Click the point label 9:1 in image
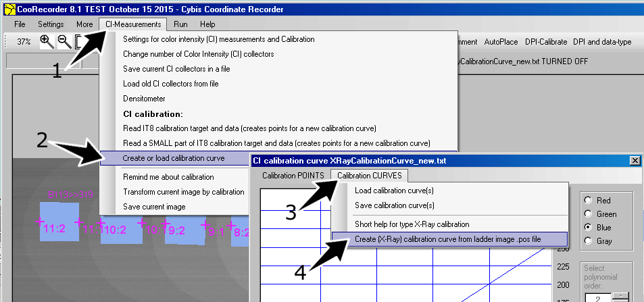 click(x=216, y=232)
